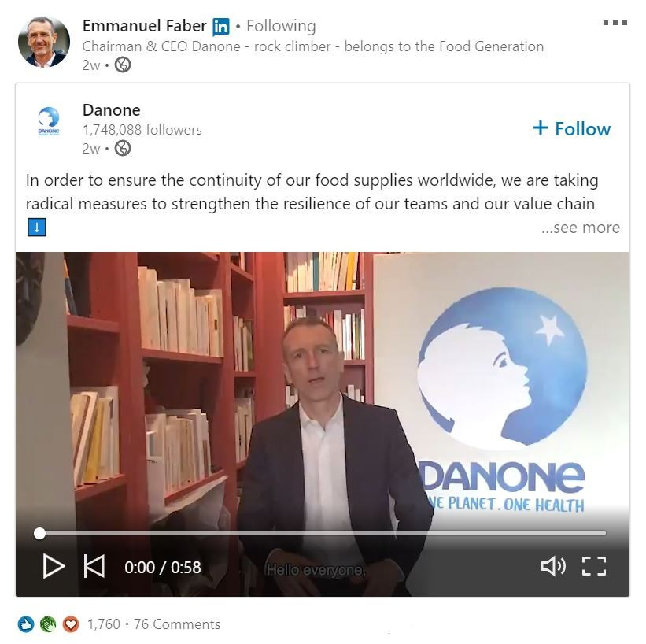Open the three-dot post options menu
This screenshot has height=644, width=646.
(615, 23)
